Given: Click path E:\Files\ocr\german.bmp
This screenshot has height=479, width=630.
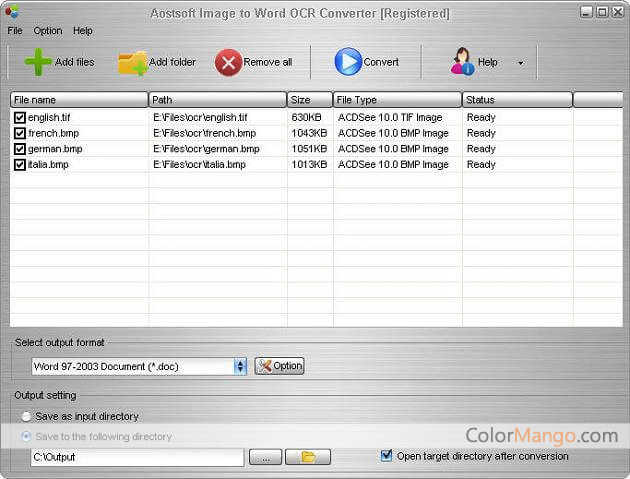Looking at the screenshot, I should point(206,149).
